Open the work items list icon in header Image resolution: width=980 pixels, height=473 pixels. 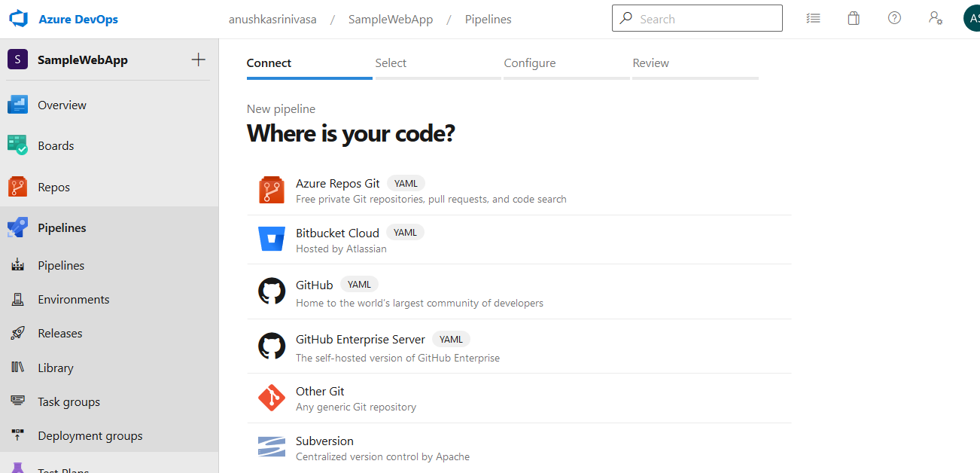click(x=813, y=18)
